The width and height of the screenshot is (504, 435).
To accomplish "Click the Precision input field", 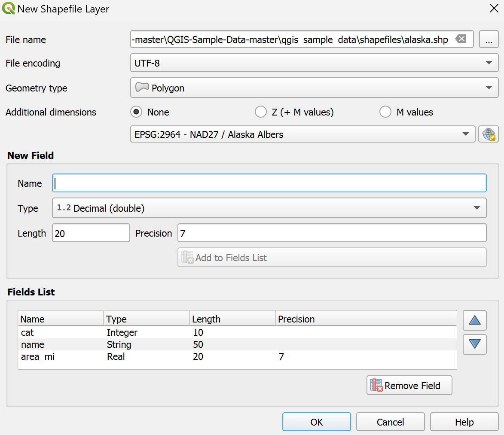I will [x=331, y=233].
